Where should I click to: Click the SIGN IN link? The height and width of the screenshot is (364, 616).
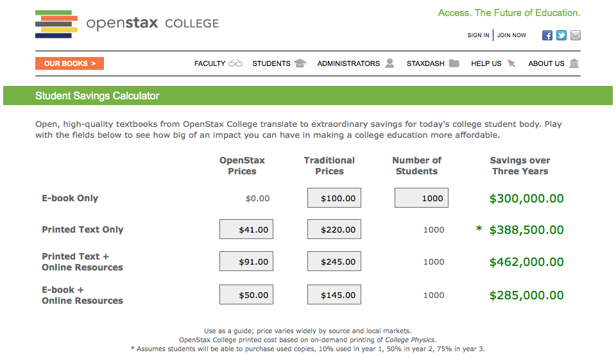point(478,35)
